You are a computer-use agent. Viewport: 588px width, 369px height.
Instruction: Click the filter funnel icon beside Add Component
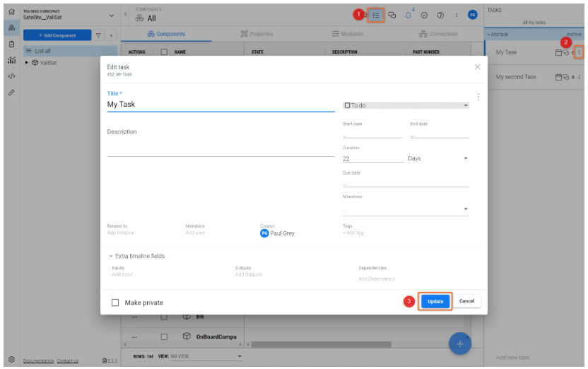(x=98, y=35)
